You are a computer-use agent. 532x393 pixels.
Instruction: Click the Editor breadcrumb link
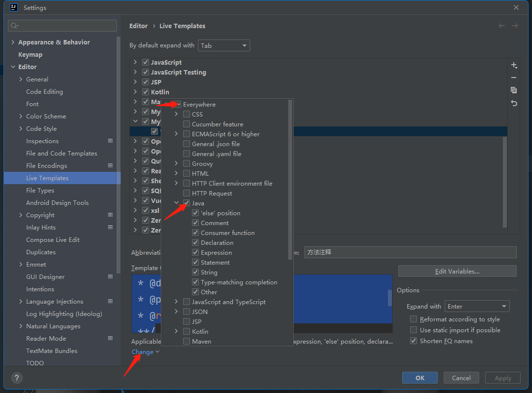138,26
